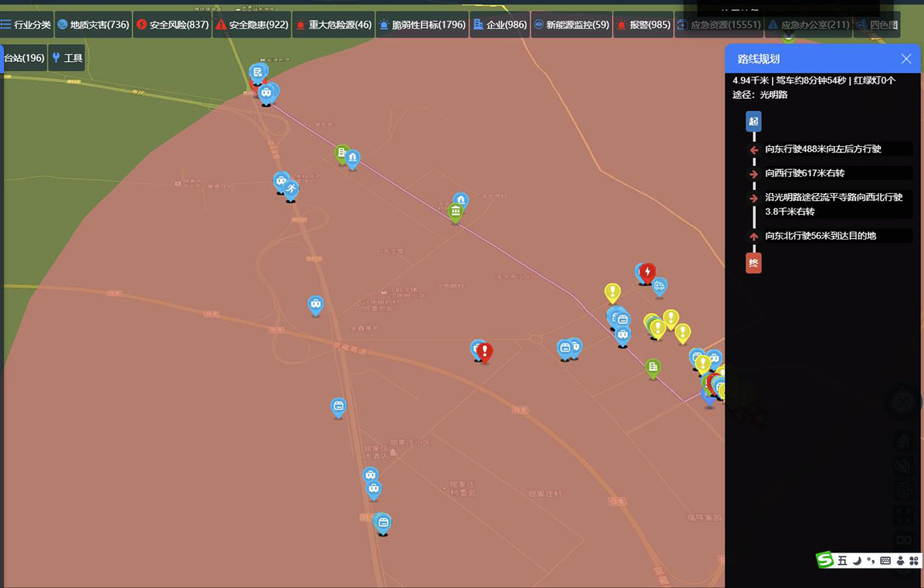This screenshot has height=588, width=924.
Task: Select step 向东行驶488米向左后方行驶
Action: tap(823, 149)
